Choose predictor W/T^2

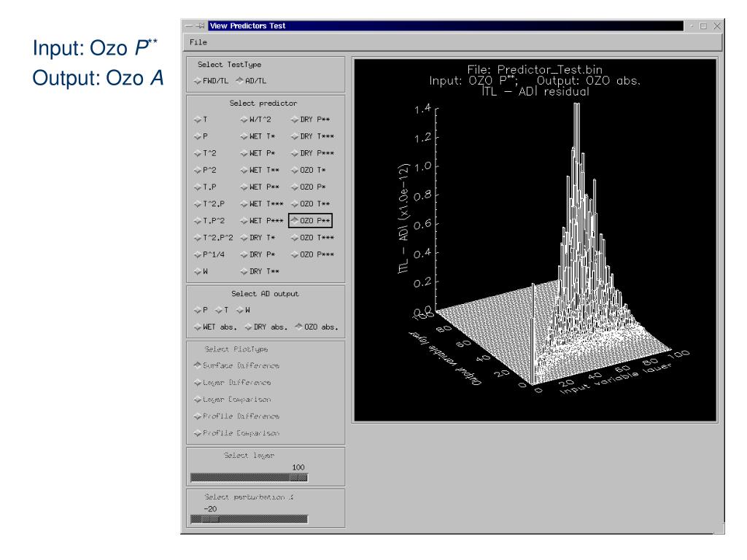coord(256,120)
